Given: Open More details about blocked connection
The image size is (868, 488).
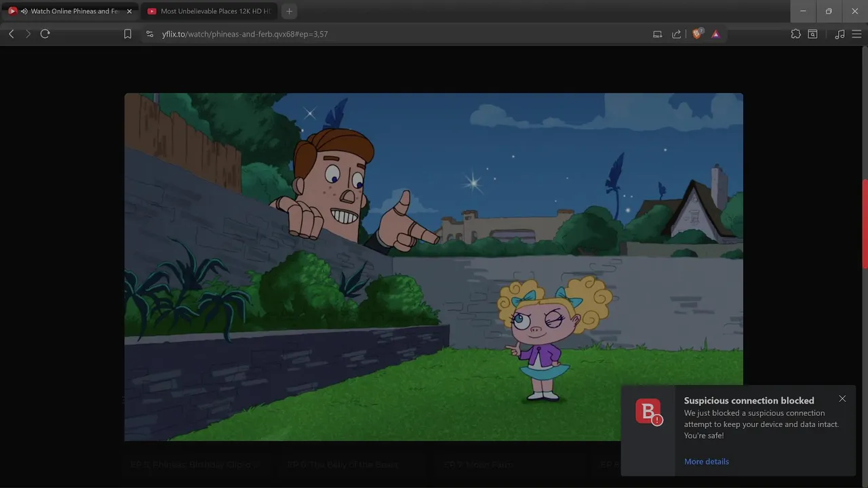Looking at the screenshot, I should pos(707,462).
